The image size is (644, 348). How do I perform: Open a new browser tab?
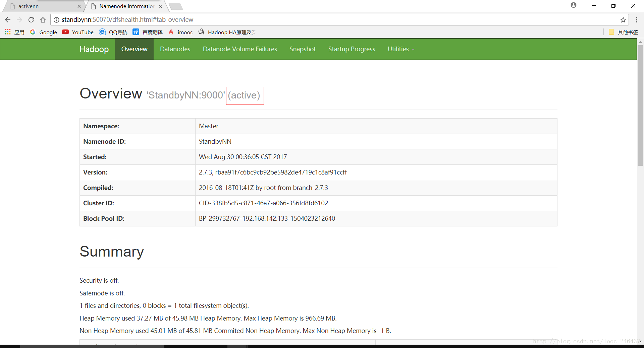coord(175,6)
